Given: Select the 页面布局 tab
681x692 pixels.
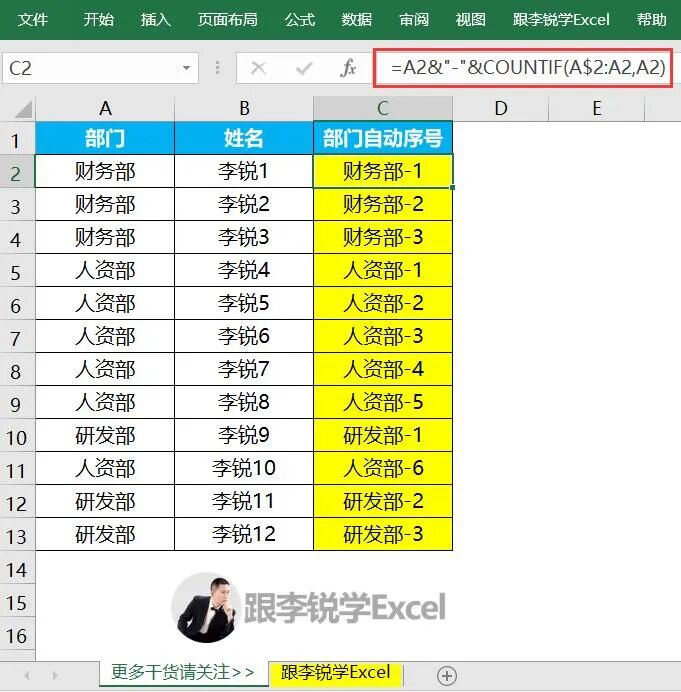Looking at the screenshot, I should (x=227, y=19).
